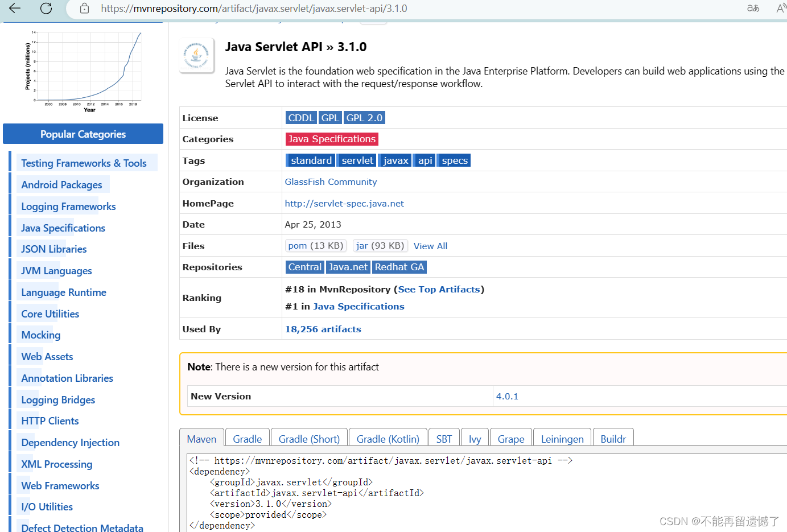
Task: Open See Top Artifacts link
Action: 439,289
